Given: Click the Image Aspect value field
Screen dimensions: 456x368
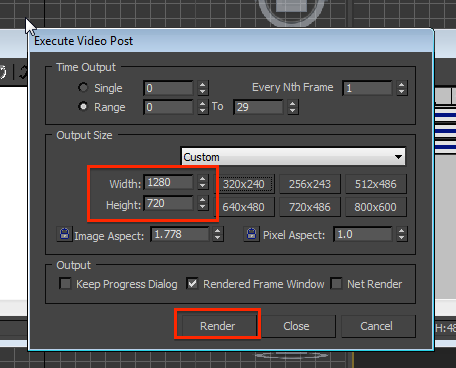Looking at the screenshot, I should coord(180,234).
